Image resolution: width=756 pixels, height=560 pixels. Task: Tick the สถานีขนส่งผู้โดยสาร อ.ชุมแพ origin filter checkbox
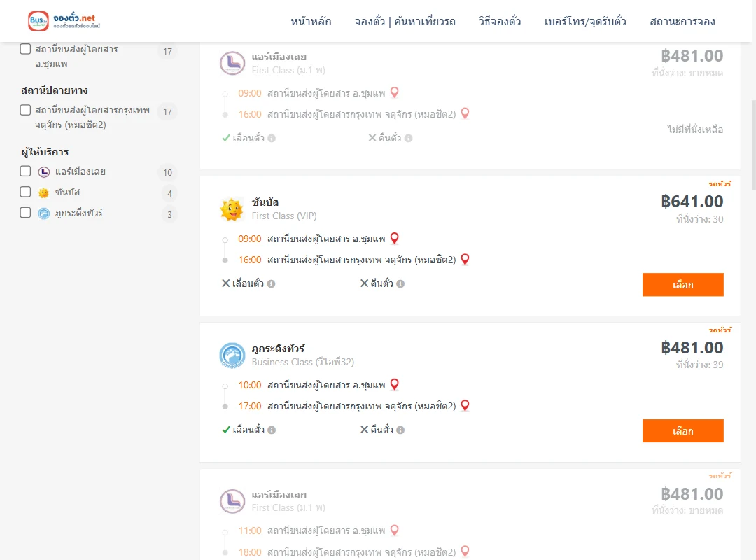pyautogui.click(x=26, y=49)
